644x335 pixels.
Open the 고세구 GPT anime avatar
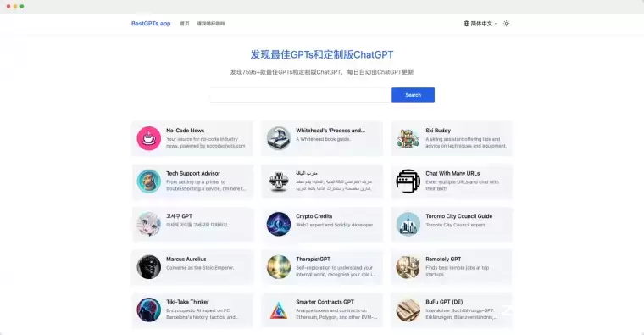click(148, 224)
